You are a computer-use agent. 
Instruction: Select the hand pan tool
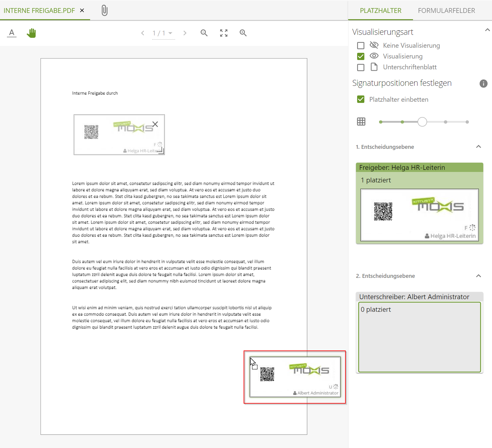[x=32, y=33]
